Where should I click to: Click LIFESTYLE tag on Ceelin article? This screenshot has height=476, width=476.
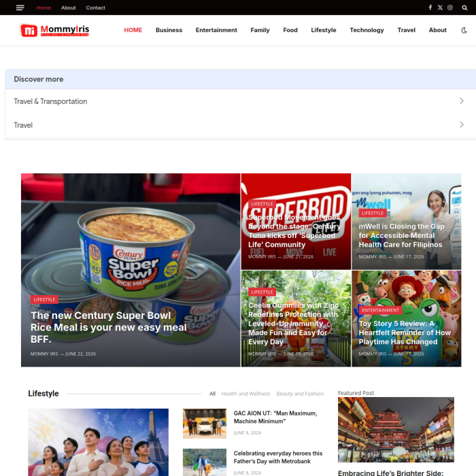[262, 292]
